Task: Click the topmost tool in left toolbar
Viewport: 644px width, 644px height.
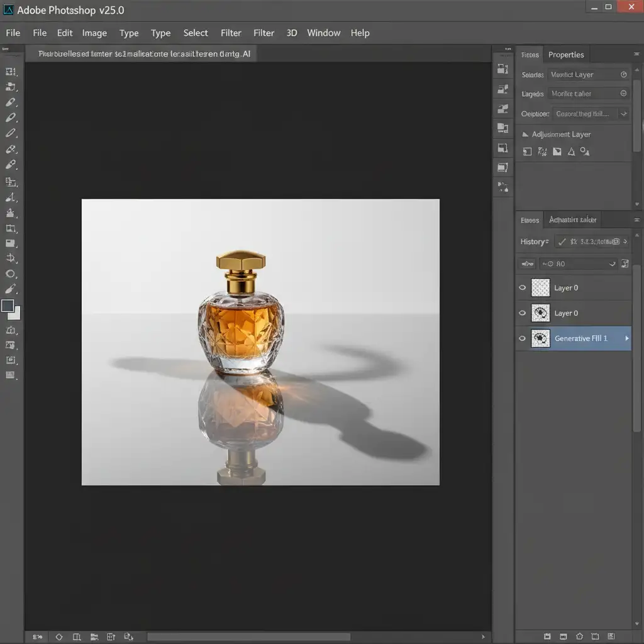Action: 11,72
